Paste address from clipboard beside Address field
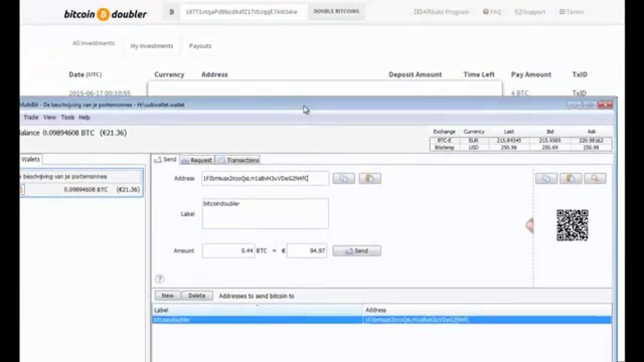644x362 pixels. 370,178
